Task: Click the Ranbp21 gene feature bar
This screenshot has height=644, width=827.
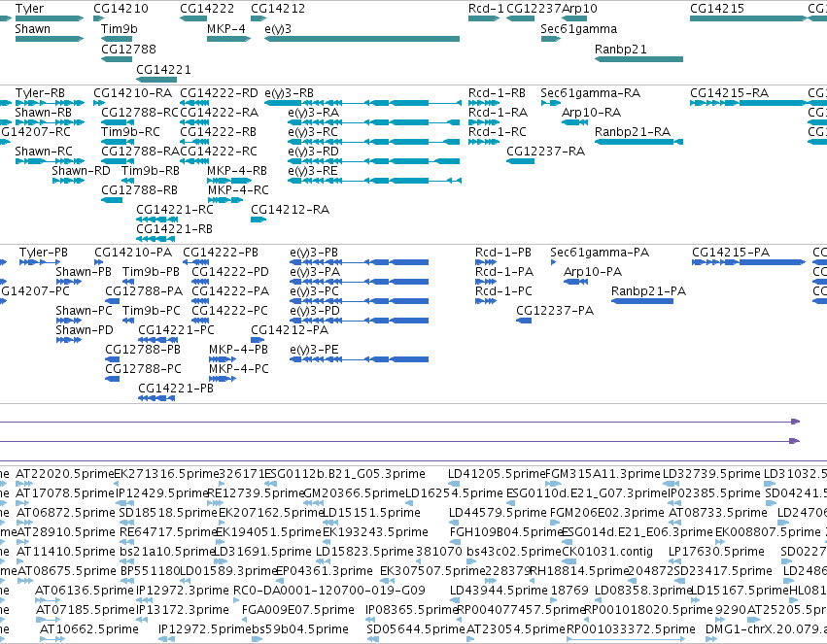Action: pyautogui.click(x=638, y=59)
